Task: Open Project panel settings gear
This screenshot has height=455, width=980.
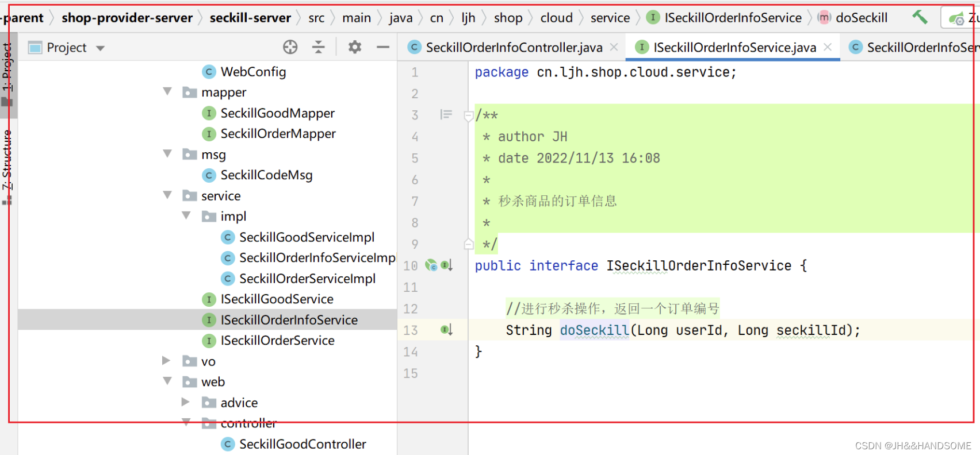Action: tap(355, 47)
